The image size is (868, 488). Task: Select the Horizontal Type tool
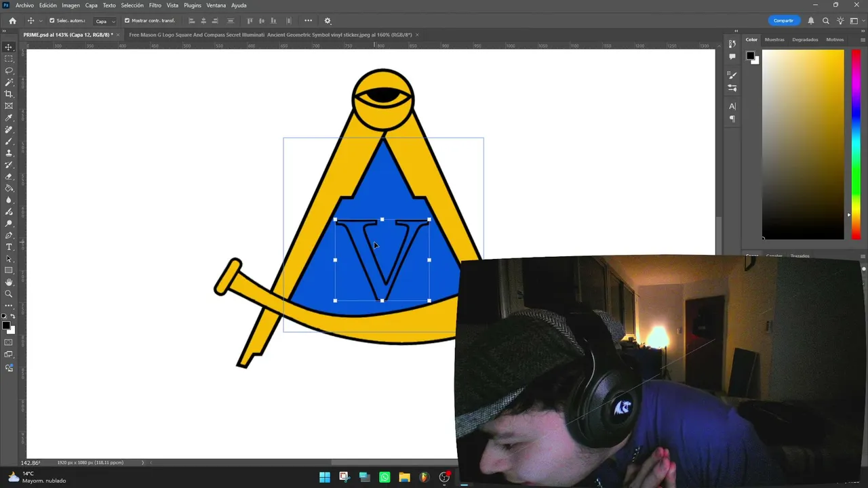[x=9, y=247]
